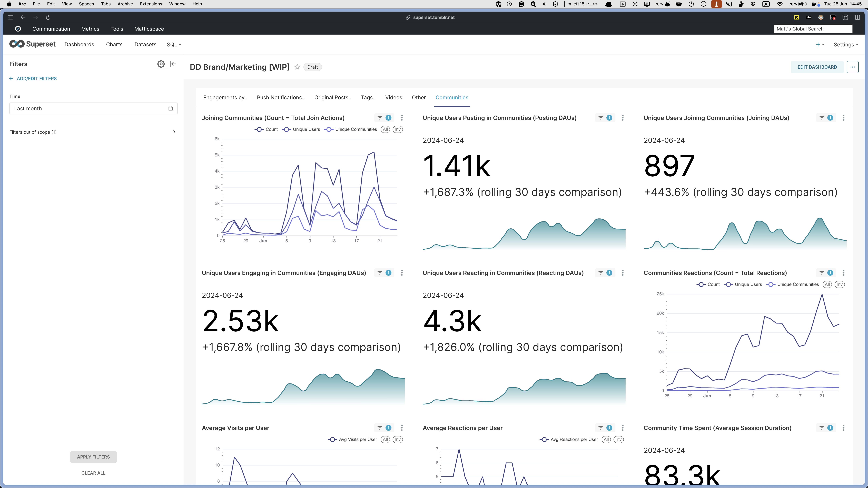Click CLEAR ALL button

coord(93,473)
